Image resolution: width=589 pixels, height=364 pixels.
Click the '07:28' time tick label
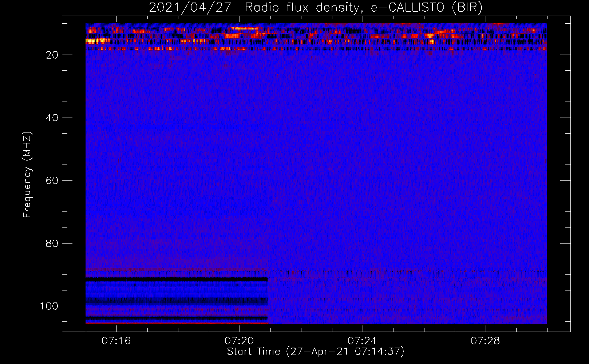click(485, 341)
